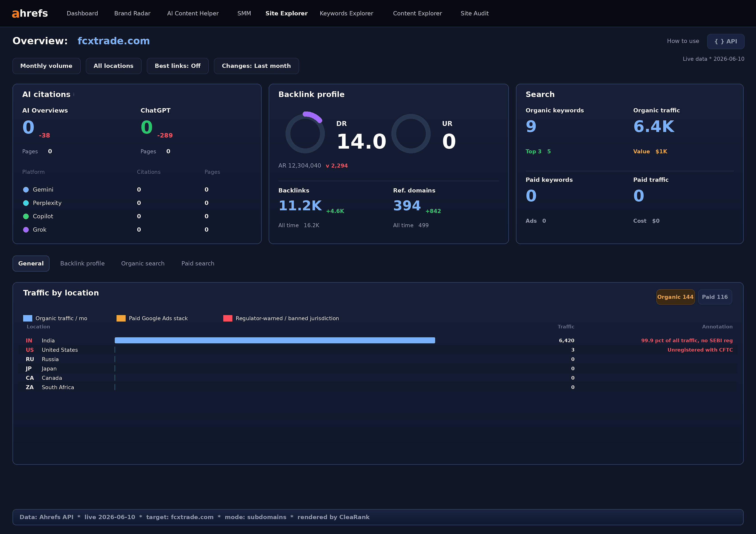Toggle the Best links: Off filter
This screenshot has width=756, height=534.
pyautogui.click(x=178, y=66)
